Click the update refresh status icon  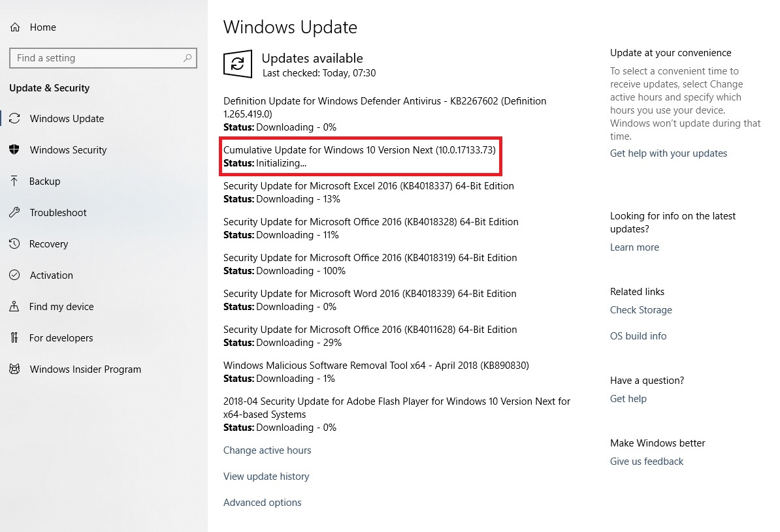click(x=237, y=64)
